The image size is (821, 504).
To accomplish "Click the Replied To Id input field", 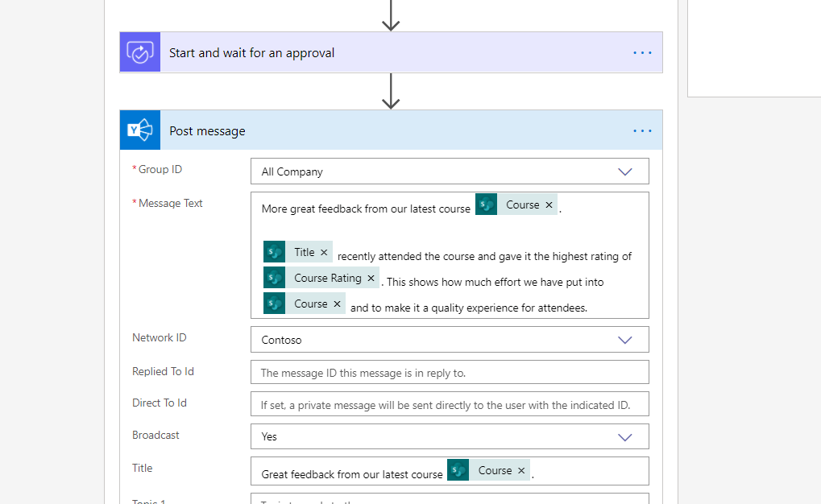I will click(x=449, y=373).
